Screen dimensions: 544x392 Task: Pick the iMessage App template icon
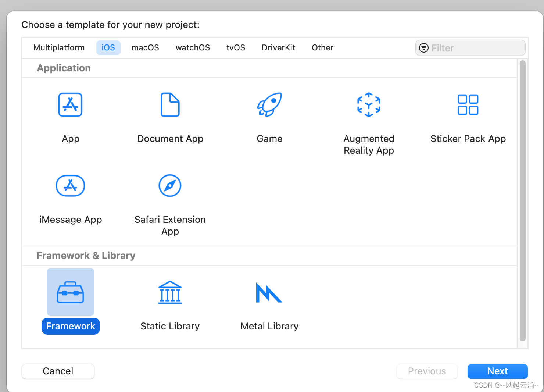pos(70,186)
